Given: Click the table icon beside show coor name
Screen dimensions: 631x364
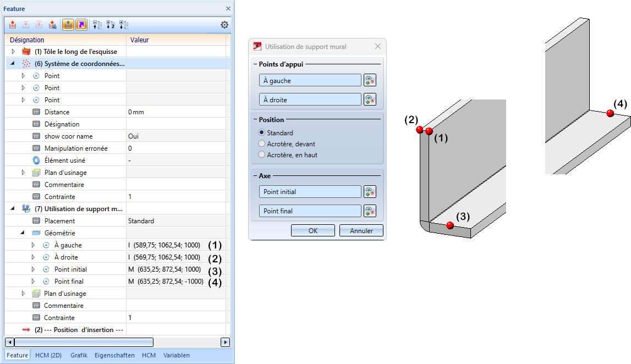Looking at the screenshot, I should (x=36, y=136).
